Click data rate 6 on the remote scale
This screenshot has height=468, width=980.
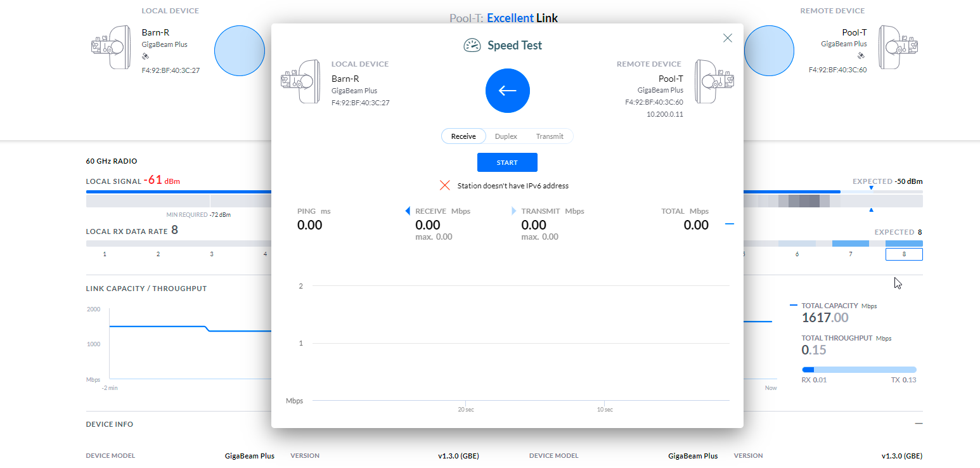[797, 254]
